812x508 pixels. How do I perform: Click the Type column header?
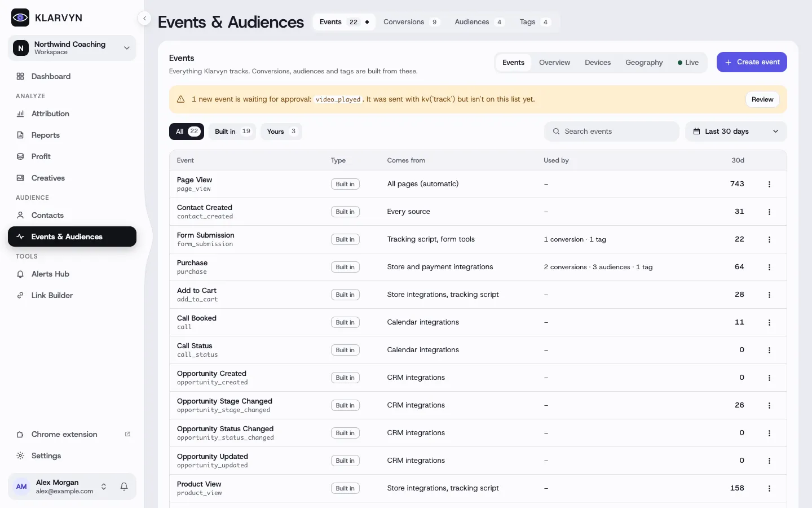click(338, 160)
